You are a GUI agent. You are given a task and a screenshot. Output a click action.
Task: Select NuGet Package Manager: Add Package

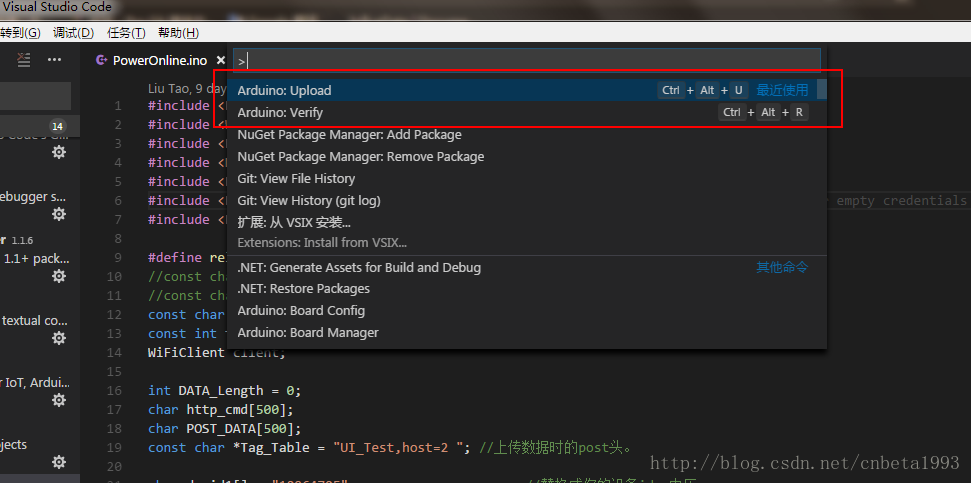pyautogui.click(x=527, y=134)
